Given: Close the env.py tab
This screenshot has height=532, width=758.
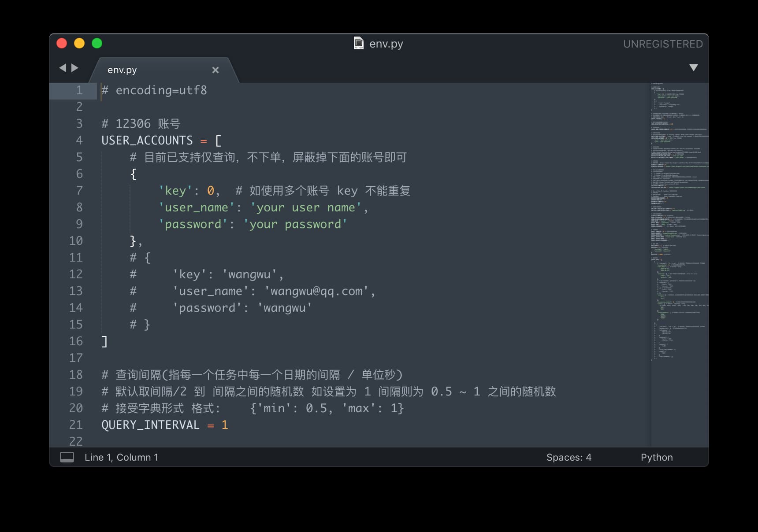Looking at the screenshot, I should click(216, 70).
